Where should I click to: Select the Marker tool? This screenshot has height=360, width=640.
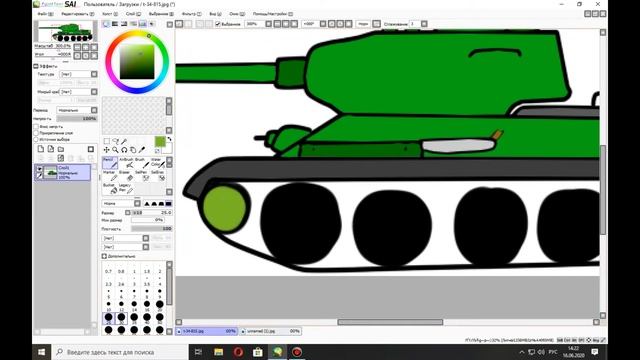pyautogui.click(x=110, y=176)
